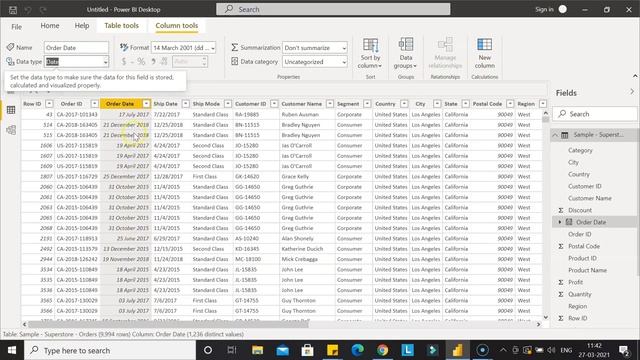640x360 pixels.
Task: Collapse the Sample - Superstore table
Action: tap(555, 135)
